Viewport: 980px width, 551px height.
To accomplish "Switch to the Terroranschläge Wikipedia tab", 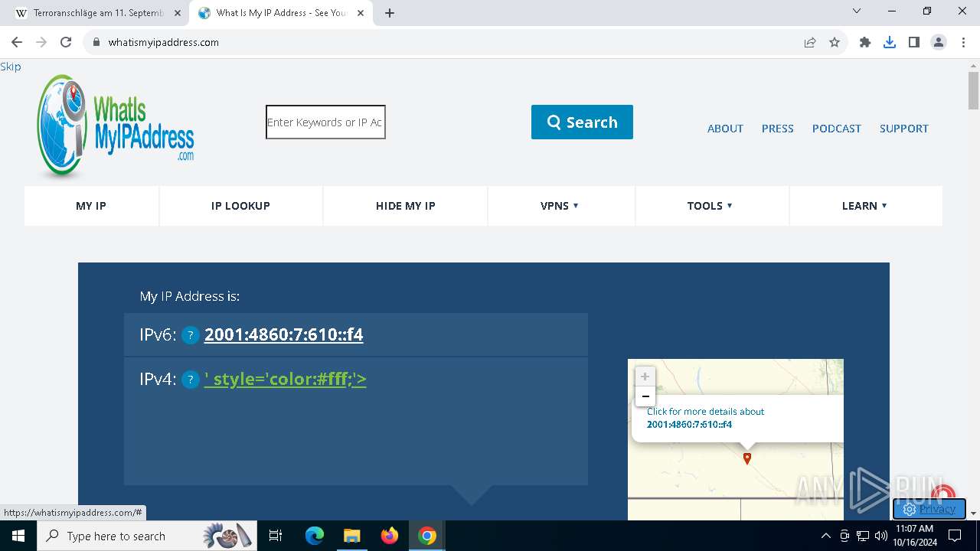I will coord(98,13).
